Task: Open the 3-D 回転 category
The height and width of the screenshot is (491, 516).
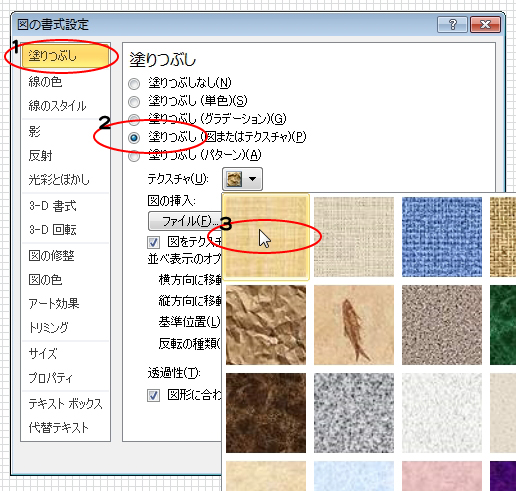Action: point(53,230)
